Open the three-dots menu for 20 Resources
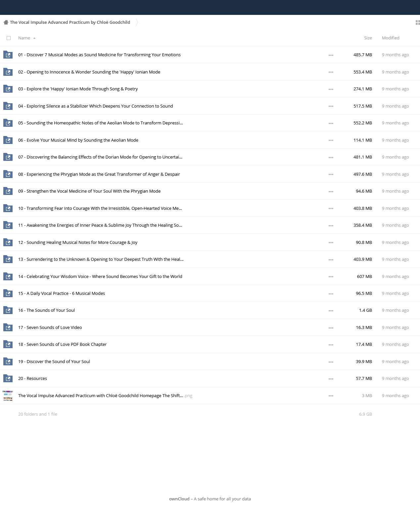The image size is (420, 509). coord(331,379)
